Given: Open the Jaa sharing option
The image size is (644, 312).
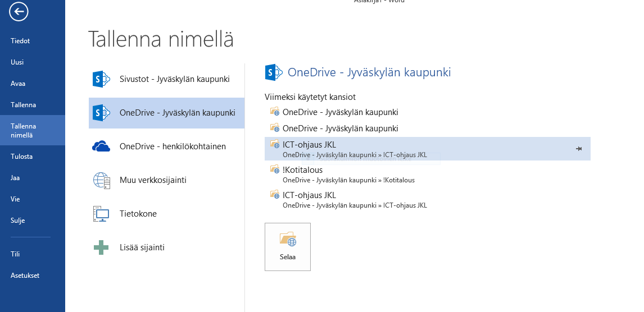Looking at the screenshot, I should tap(15, 178).
